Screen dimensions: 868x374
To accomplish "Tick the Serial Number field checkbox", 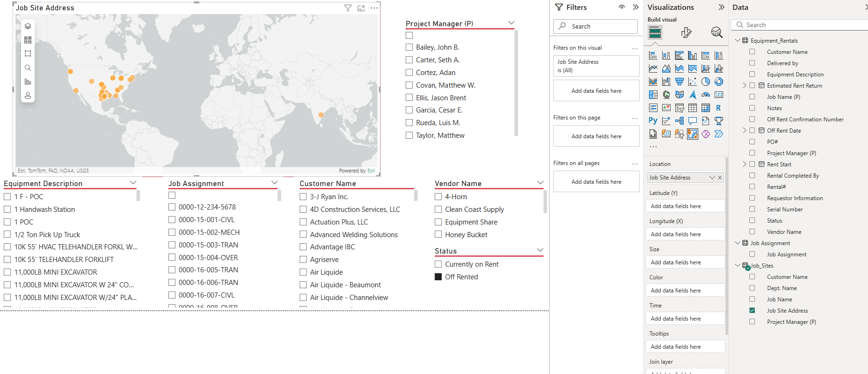I will 752,209.
